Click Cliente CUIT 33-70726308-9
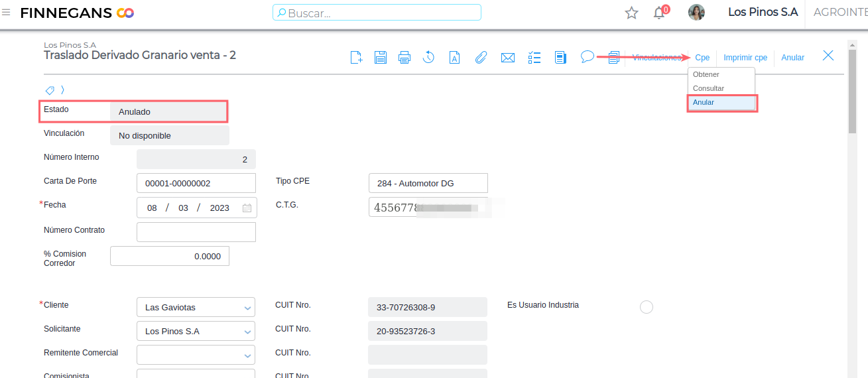 click(428, 307)
